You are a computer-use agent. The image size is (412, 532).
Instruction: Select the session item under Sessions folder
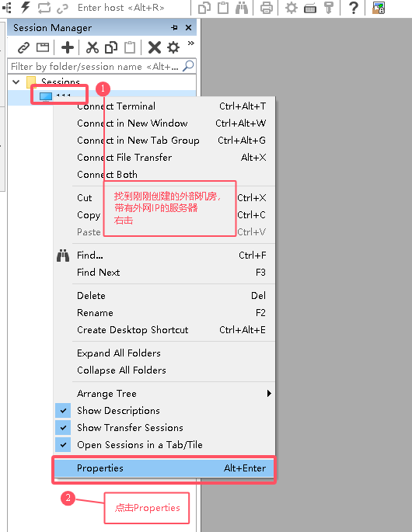(55, 96)
